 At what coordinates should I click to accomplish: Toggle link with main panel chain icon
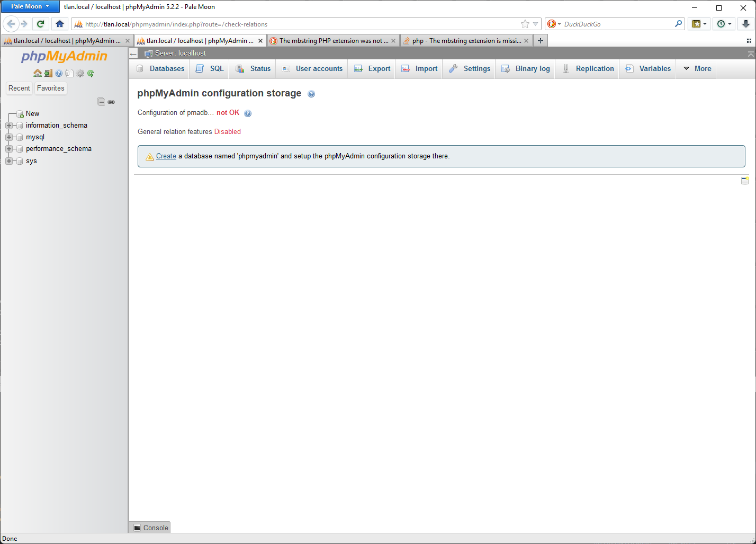111,102
